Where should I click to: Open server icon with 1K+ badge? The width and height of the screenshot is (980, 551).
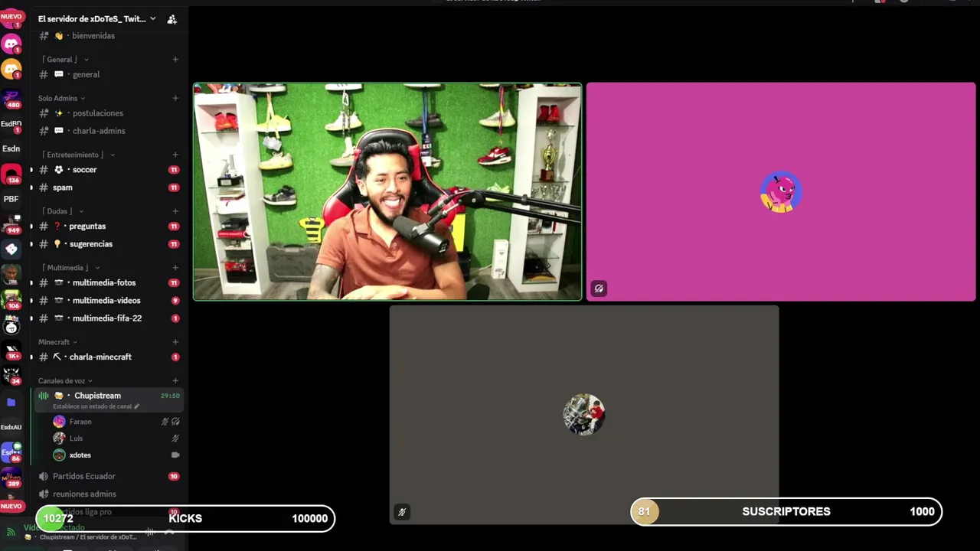point(11,350)
